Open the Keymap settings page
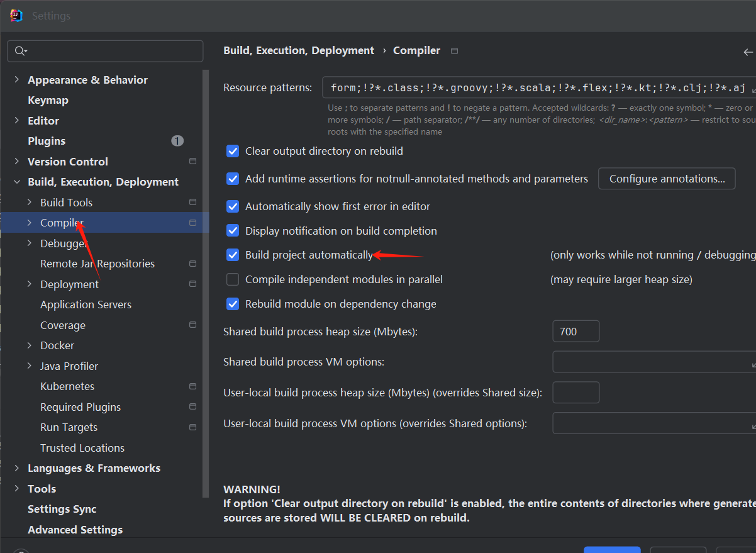Screen dimensions: 756x553 [x=48, y=100]
